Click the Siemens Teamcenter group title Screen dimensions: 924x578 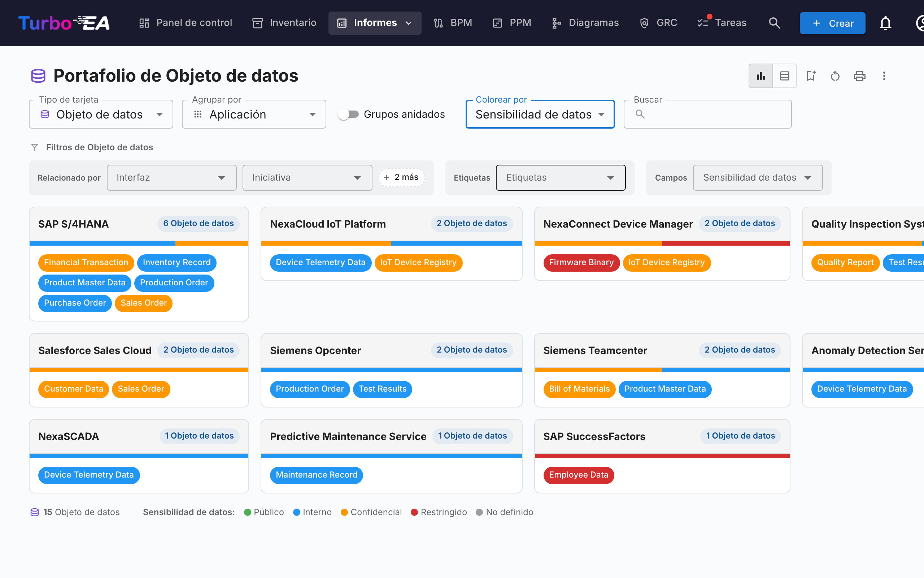point(595,350)
